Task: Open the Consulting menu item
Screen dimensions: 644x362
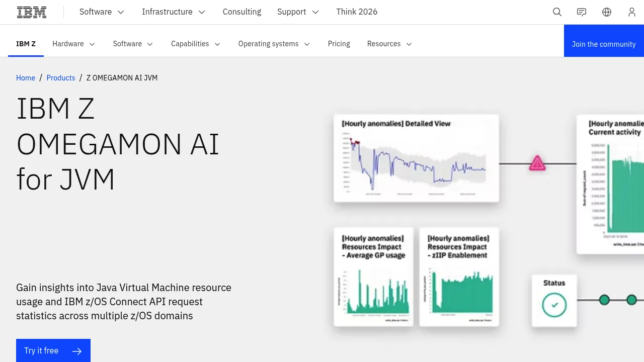Action: [x=242, y=12]
